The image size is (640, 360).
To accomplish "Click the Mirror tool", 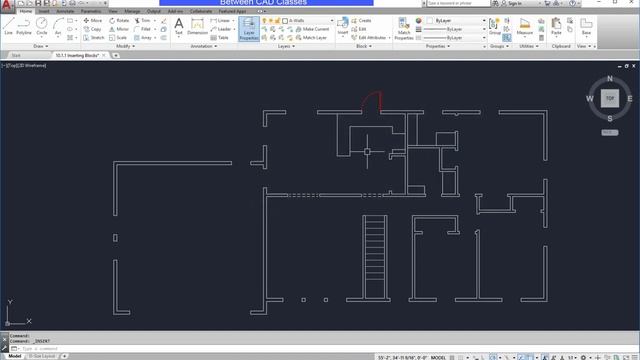I will 119,29.
